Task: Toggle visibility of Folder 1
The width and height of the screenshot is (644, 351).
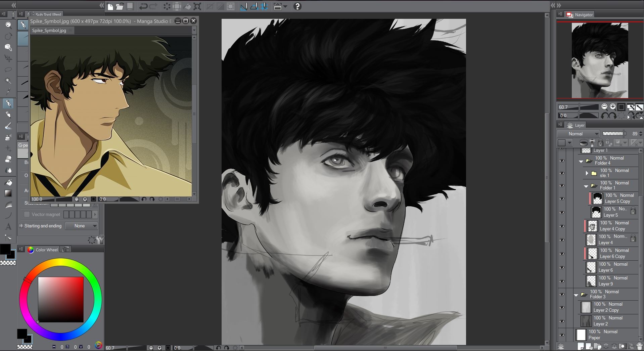Action: pyautogui.click(x=562, y=185)
